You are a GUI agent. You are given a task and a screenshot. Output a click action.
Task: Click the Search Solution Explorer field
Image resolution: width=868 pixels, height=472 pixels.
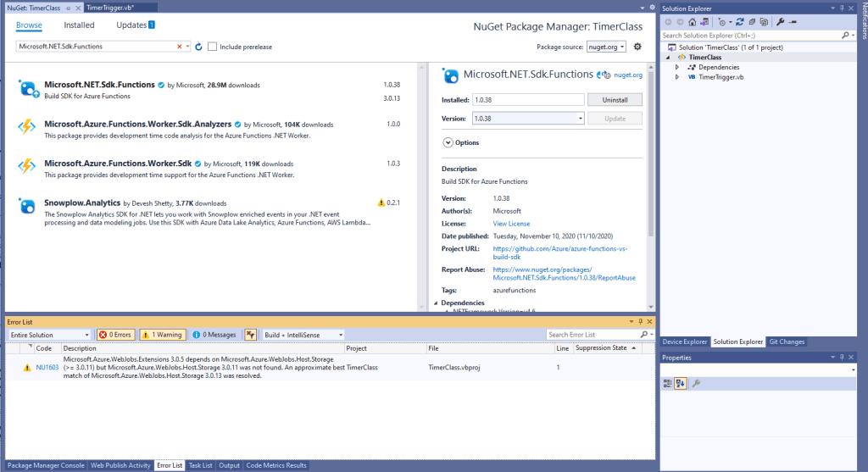[x=751, y=36]
